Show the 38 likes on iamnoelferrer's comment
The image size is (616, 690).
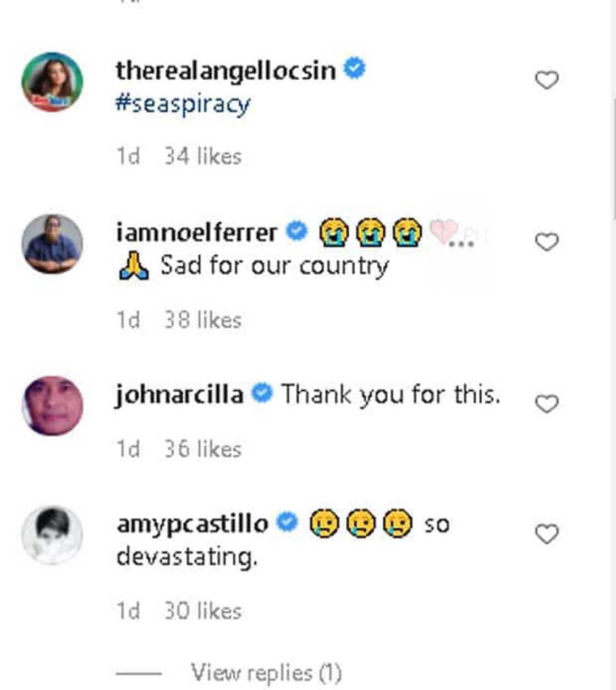tap(203, 320)
